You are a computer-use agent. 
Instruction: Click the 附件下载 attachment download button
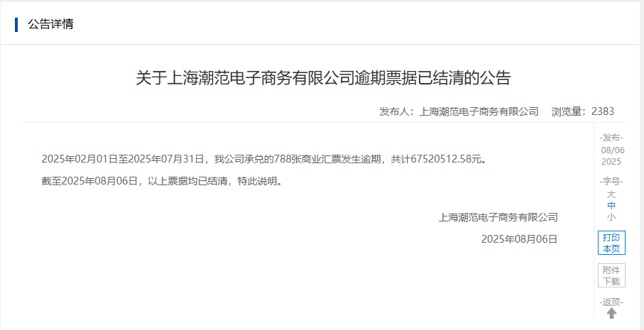pos(611,275)
